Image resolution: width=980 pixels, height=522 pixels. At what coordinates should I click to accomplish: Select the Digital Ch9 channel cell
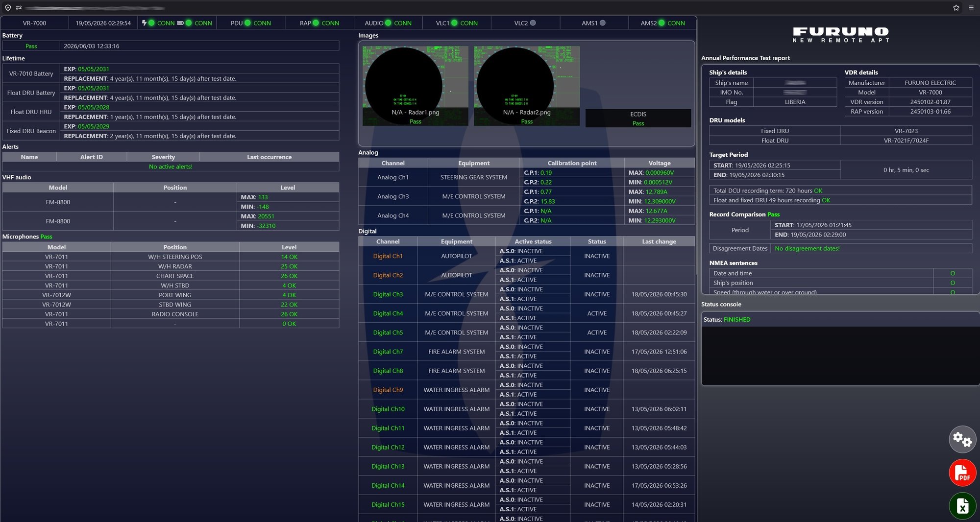(x=388, y=390)
